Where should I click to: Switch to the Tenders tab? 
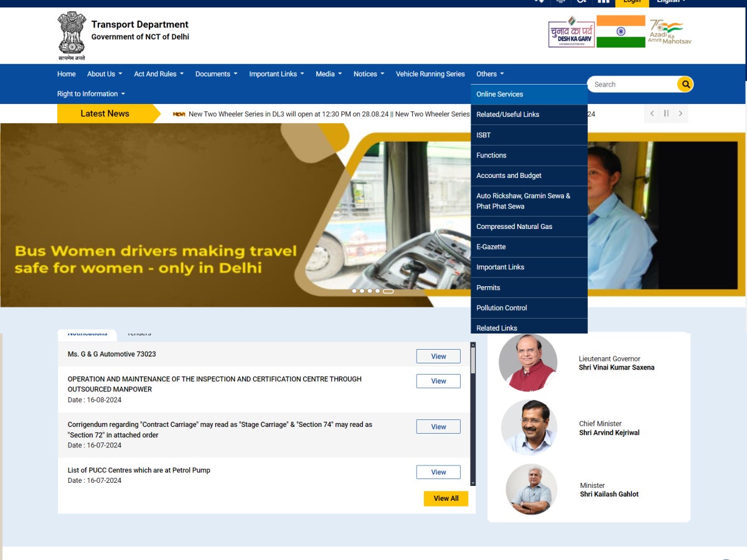(138, 334)
